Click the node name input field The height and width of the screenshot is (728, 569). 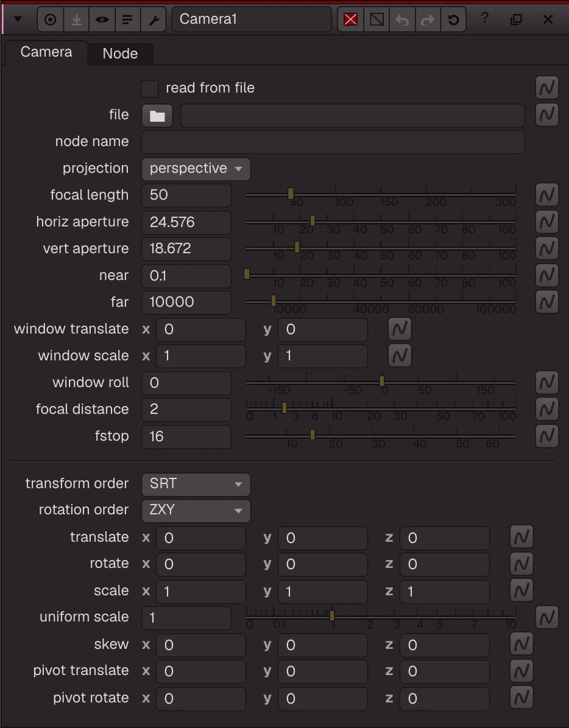tap(333, 142)
